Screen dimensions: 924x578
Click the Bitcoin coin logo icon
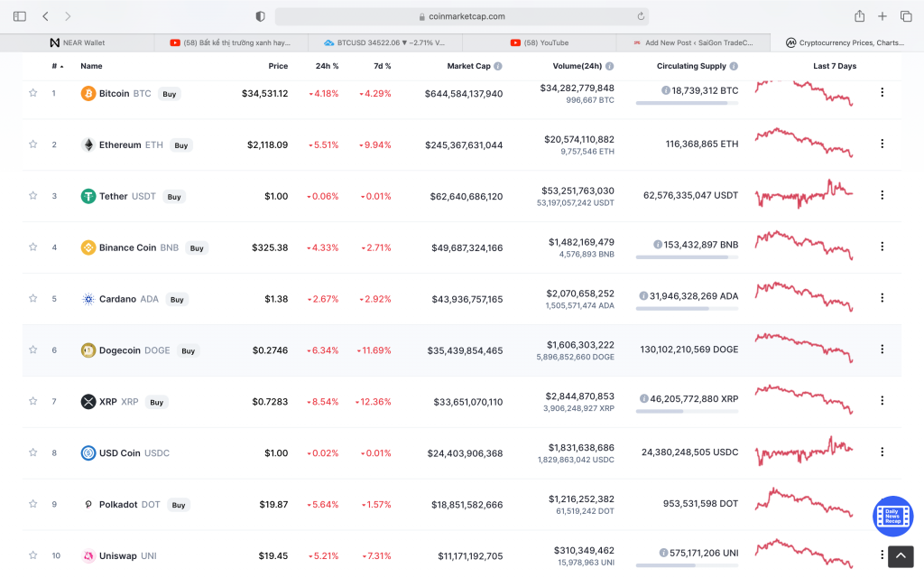88,93
